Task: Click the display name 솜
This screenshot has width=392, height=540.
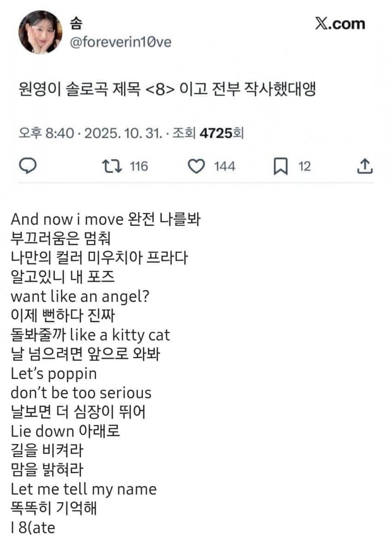Action: click(77, 22)
